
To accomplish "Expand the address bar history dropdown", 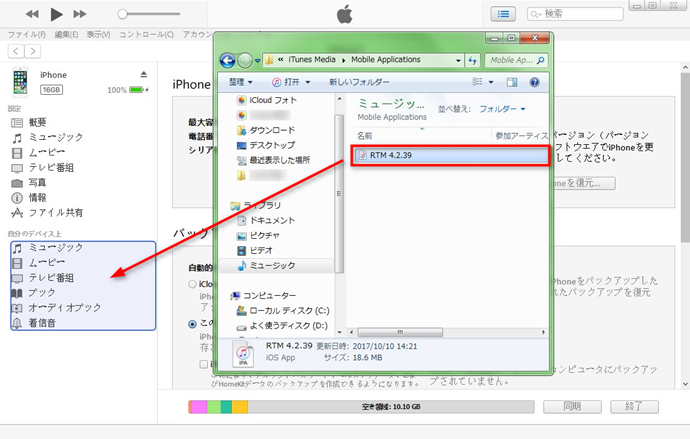I will click(458, 60).
